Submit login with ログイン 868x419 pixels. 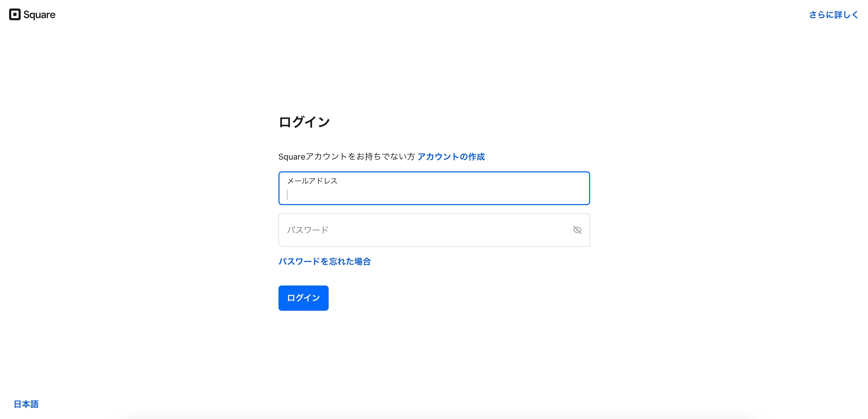pyautogui.click(x=303, y=298)
